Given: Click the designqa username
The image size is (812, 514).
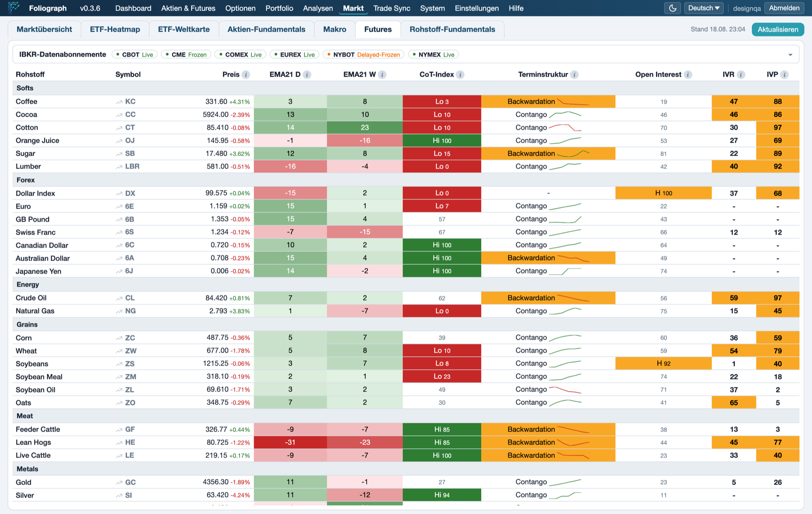Looking at the screenshot, I should 747,9.
